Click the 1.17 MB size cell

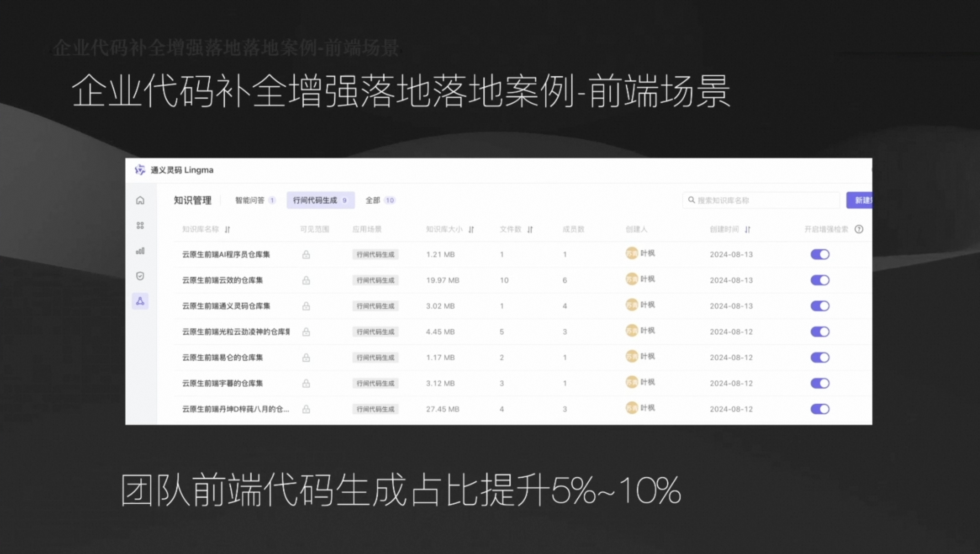pyautogui.click(x=440, y=357)
